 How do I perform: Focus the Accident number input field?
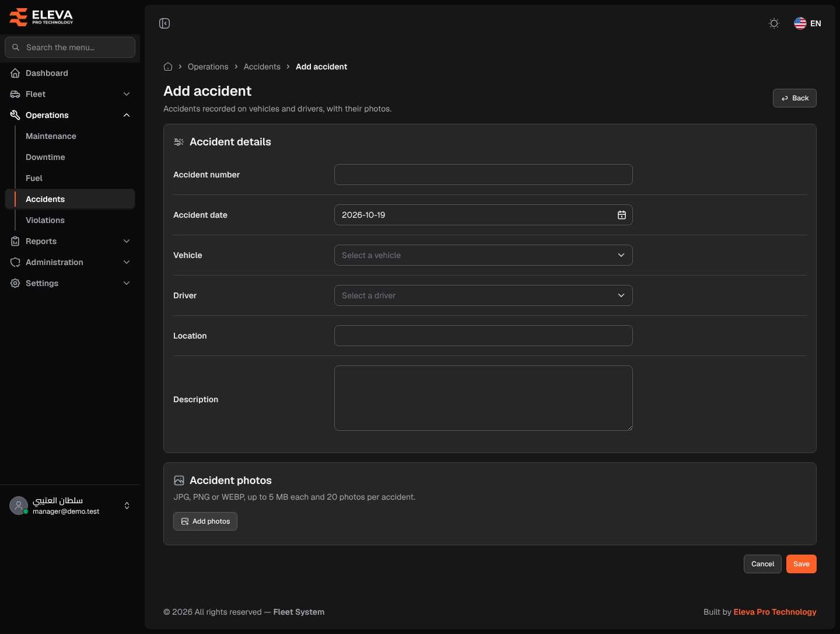point(484,175)
